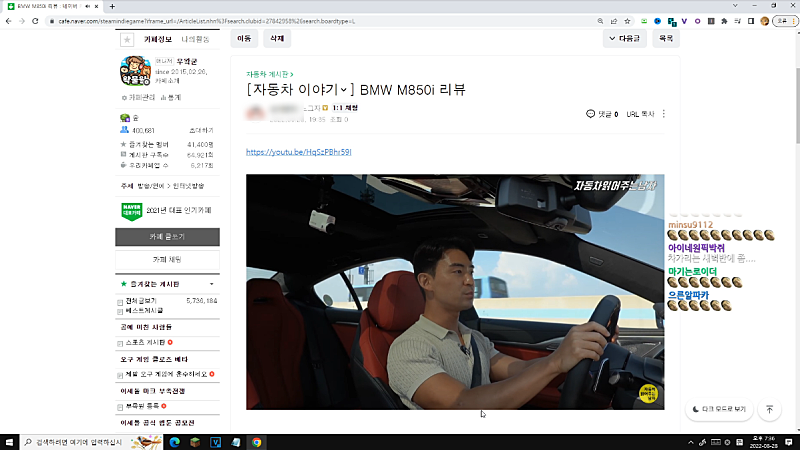Select the 쇼츠츠 게시판 checkbox

pos(121,342)
